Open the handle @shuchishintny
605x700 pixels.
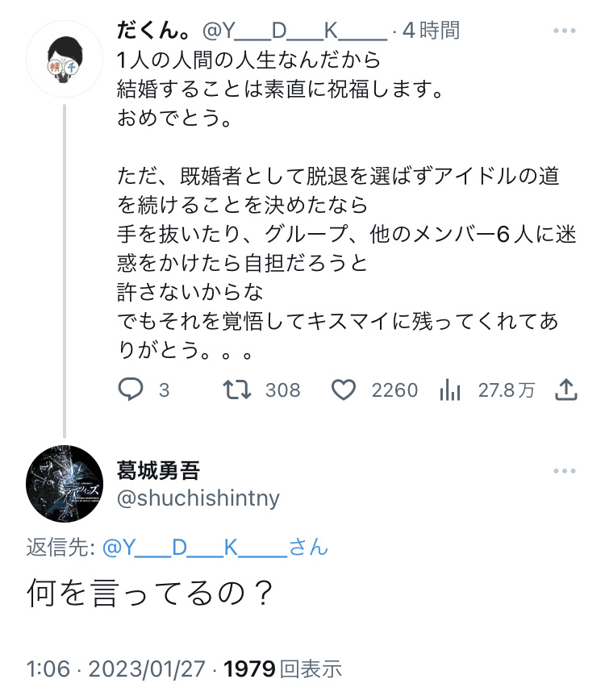[x=198, y=498]
